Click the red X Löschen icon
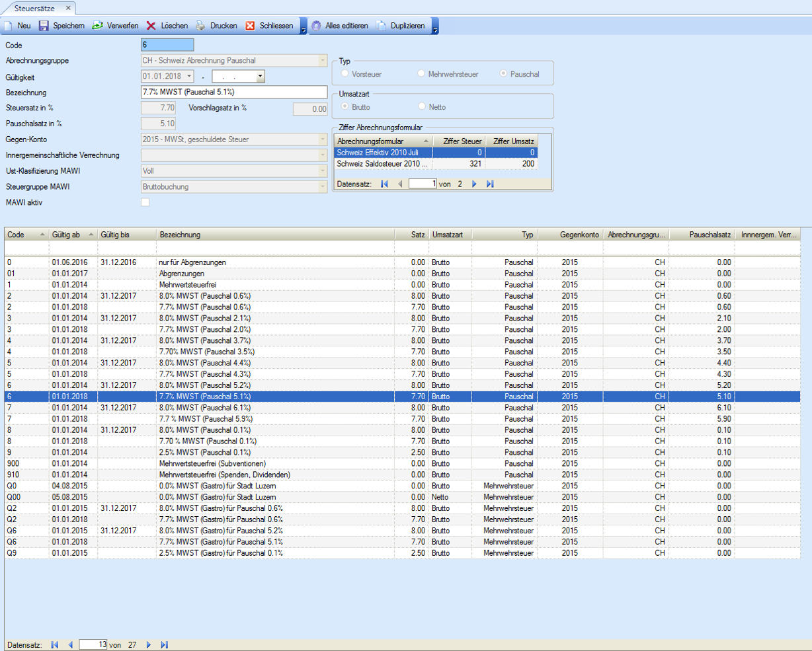This screenshot has height=651, width=812. tap(151, 26)
